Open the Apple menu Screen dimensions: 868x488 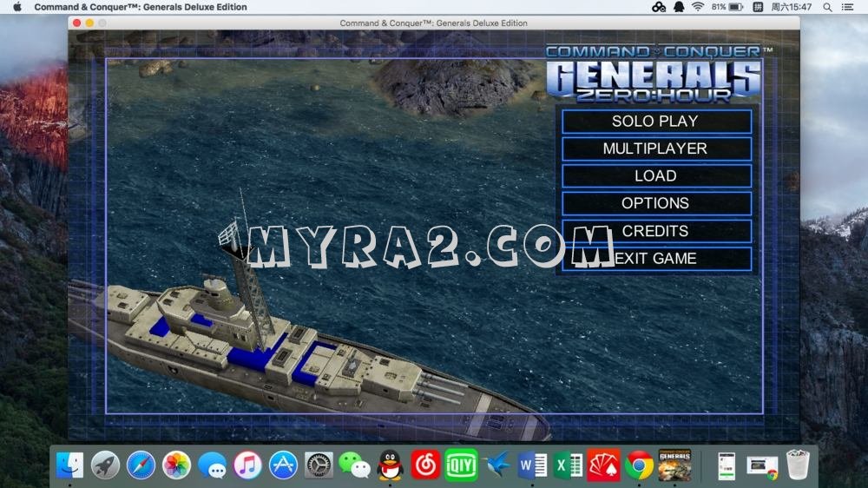(x=17, y=7)
